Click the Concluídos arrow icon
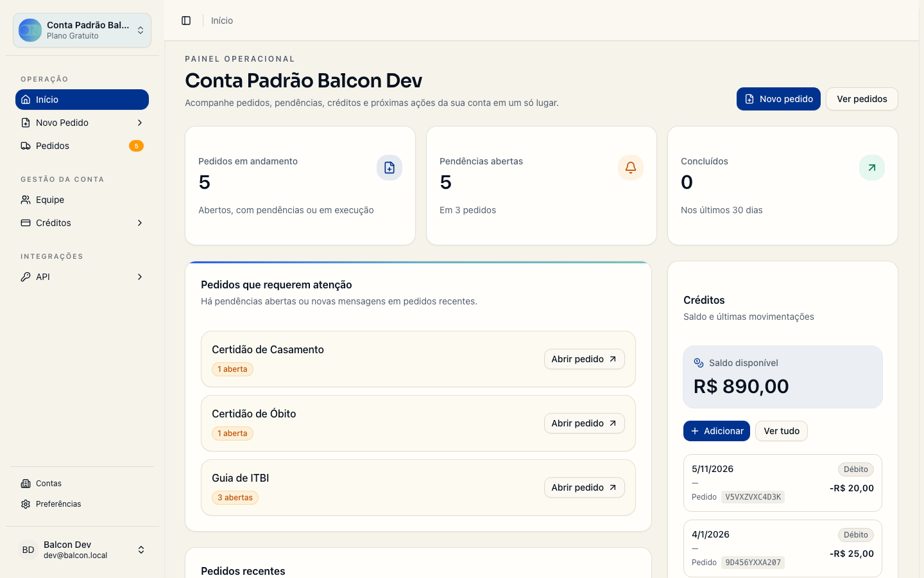 [x=872, y=168]
